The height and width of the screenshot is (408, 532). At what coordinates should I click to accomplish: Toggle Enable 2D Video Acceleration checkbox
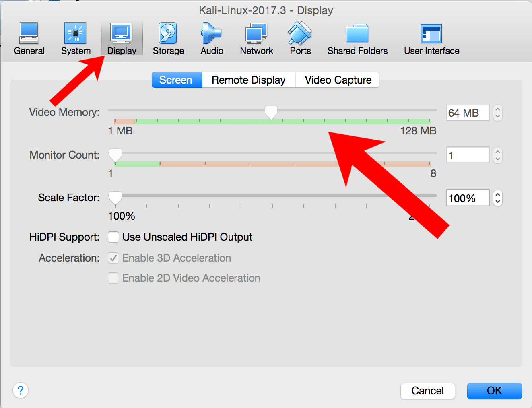click(113, 278)
